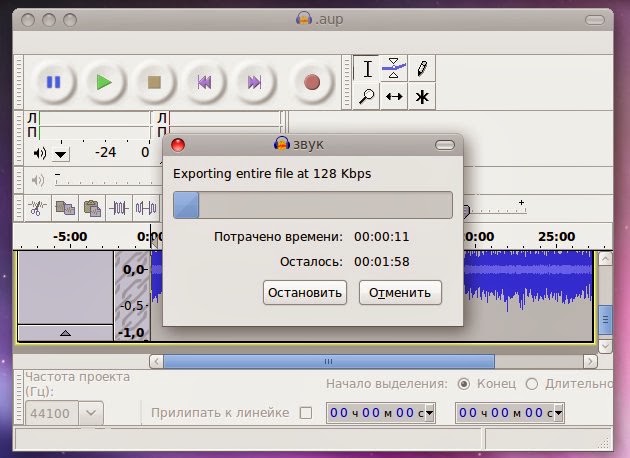Skip to start of track
Screen dimensions: 630x458
pyautogui.click(x=205, y=82)
